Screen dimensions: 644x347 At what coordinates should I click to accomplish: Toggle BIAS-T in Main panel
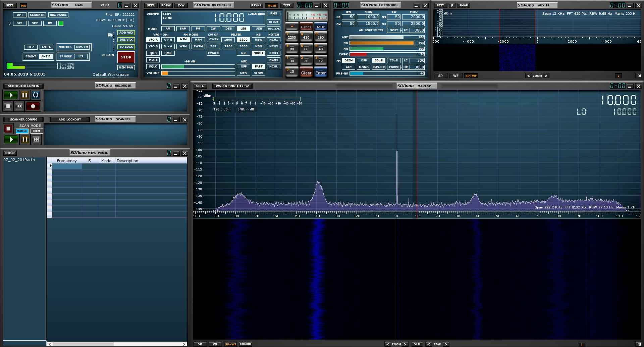[31, 56]
